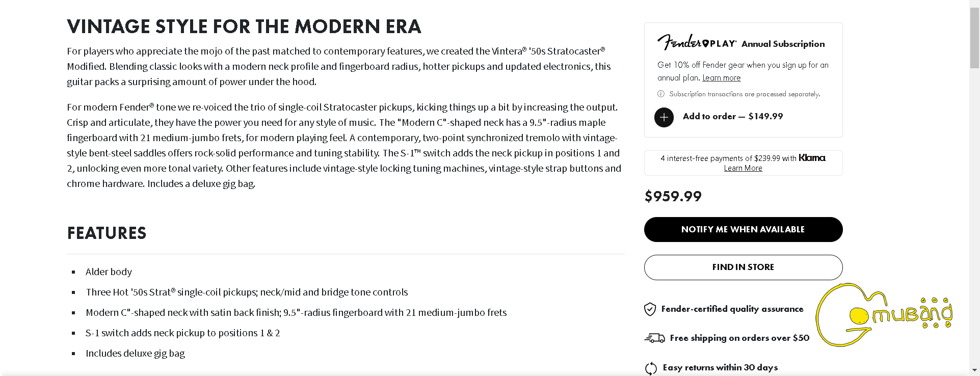
Task: Click Easy returns within 30 days text
Action: pyautogui.click(x=720, y=368)
